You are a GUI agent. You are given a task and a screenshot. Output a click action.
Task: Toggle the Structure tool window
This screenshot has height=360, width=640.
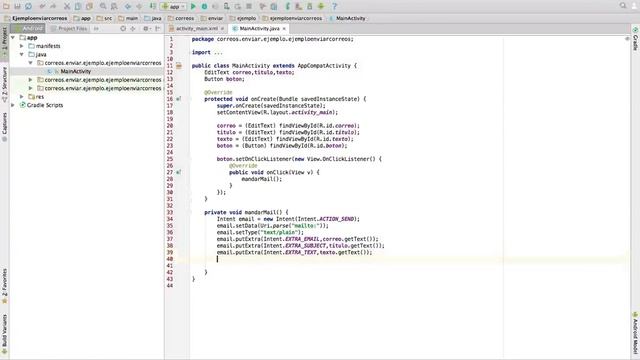click(x=4, y=85)
